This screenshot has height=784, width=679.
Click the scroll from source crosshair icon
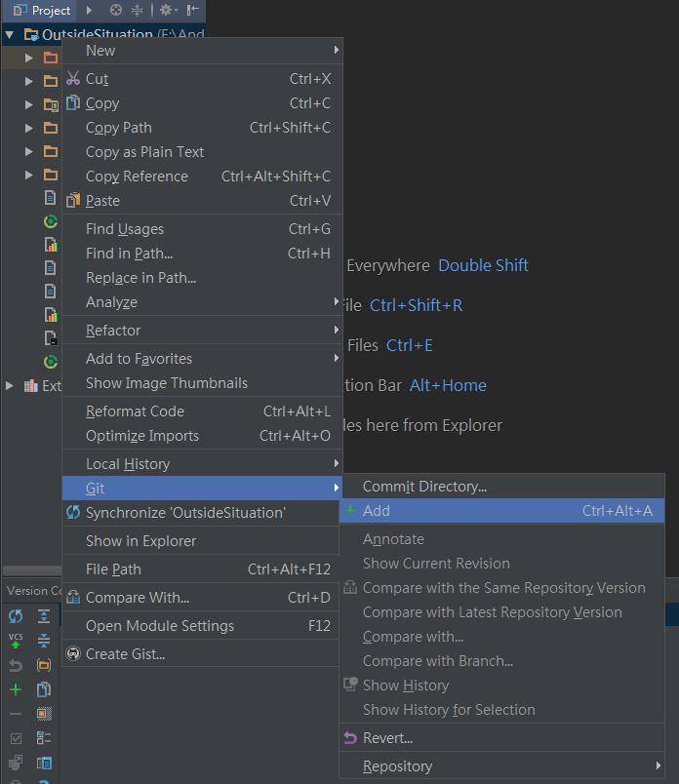coord(116,10)
